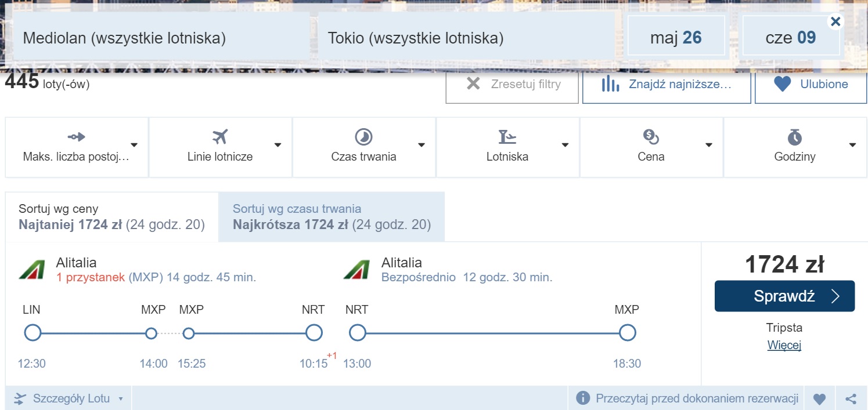Click the takeoff Lotniska icon
The height and width of the screenshot is (410, 868).
point(507,137)
